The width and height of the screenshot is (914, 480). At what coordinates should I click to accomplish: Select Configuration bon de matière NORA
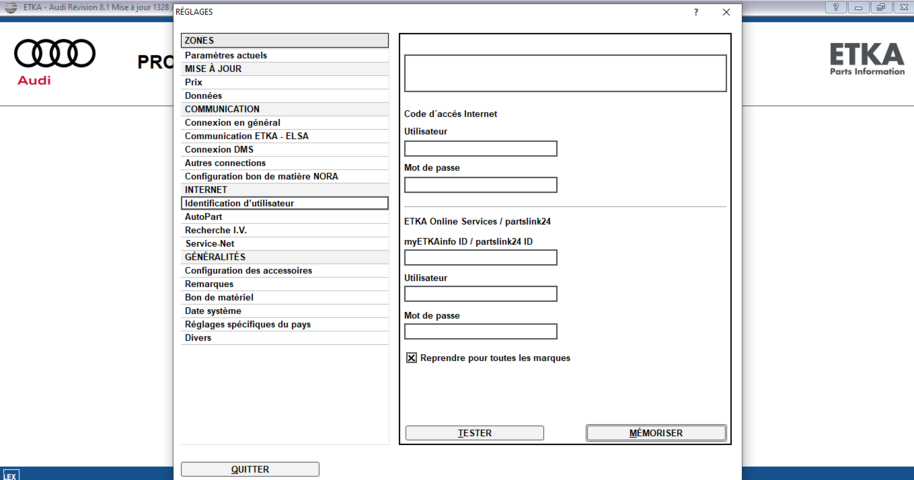[284, 176]
